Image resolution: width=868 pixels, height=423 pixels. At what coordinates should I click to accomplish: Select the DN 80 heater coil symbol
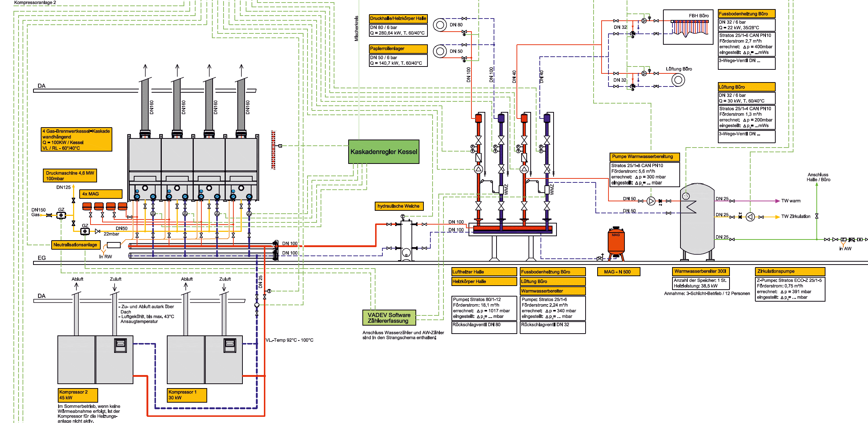pos(440,25)
